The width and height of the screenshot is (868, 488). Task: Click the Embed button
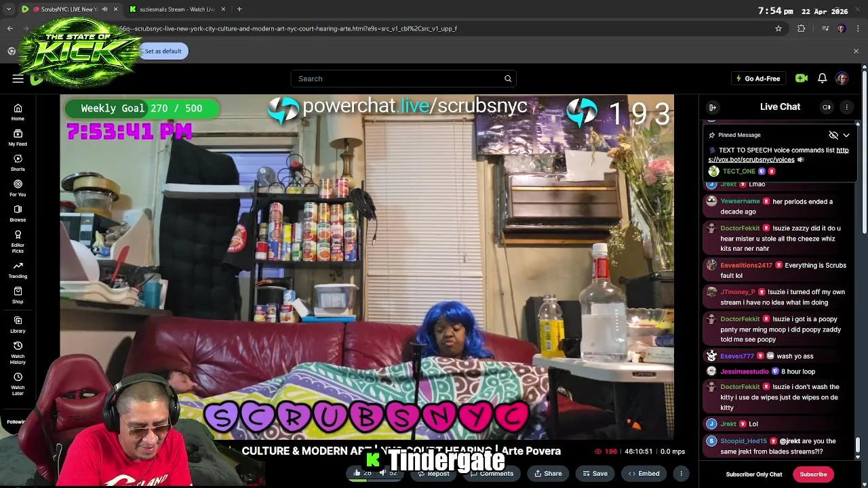(644, 473)
